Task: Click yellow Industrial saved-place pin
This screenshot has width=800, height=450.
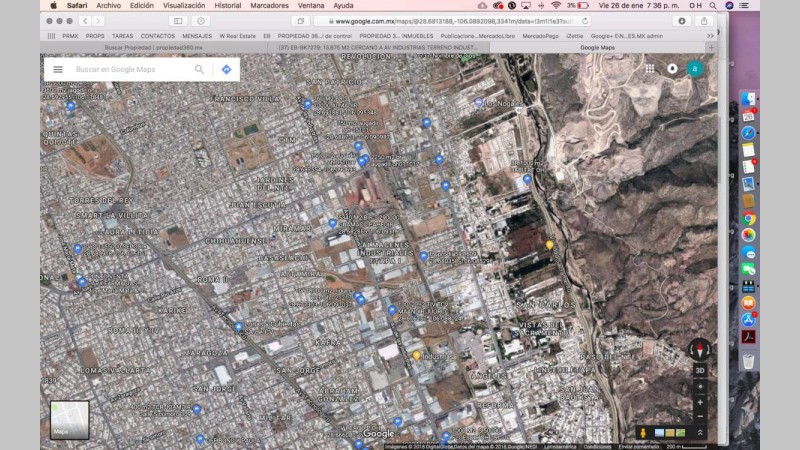Action: (x=416, y=355)
